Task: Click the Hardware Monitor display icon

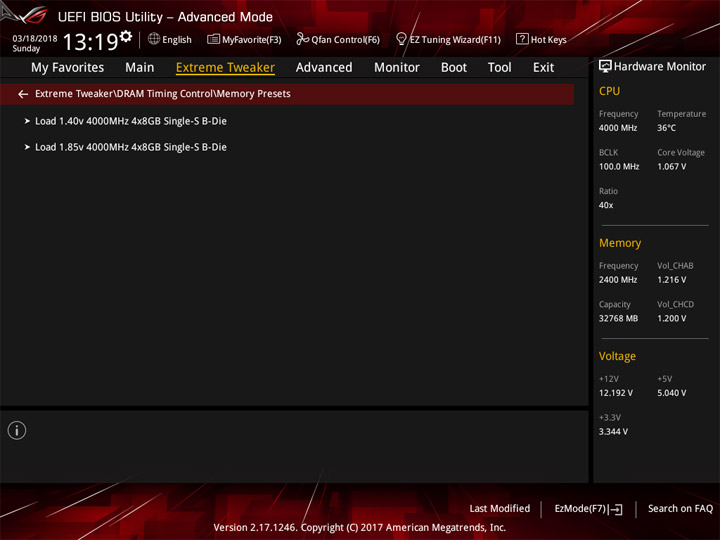Action: click(605, 67)
